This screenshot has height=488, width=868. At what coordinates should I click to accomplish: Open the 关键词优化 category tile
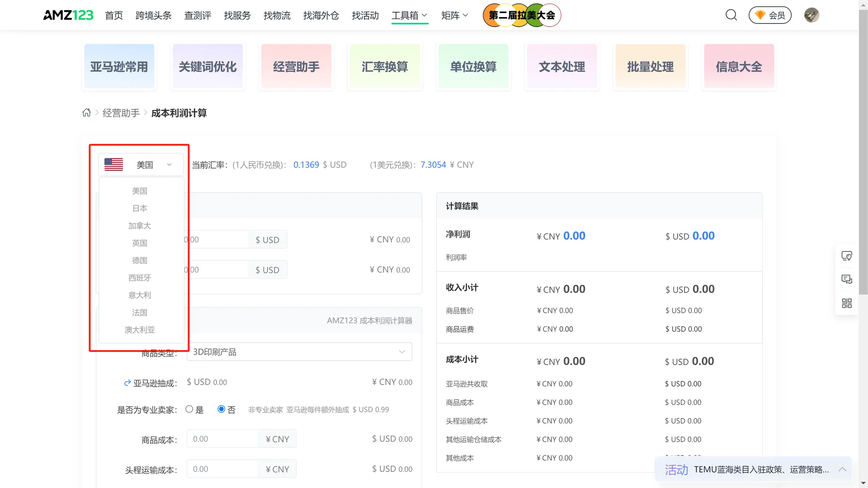[208, 66]
